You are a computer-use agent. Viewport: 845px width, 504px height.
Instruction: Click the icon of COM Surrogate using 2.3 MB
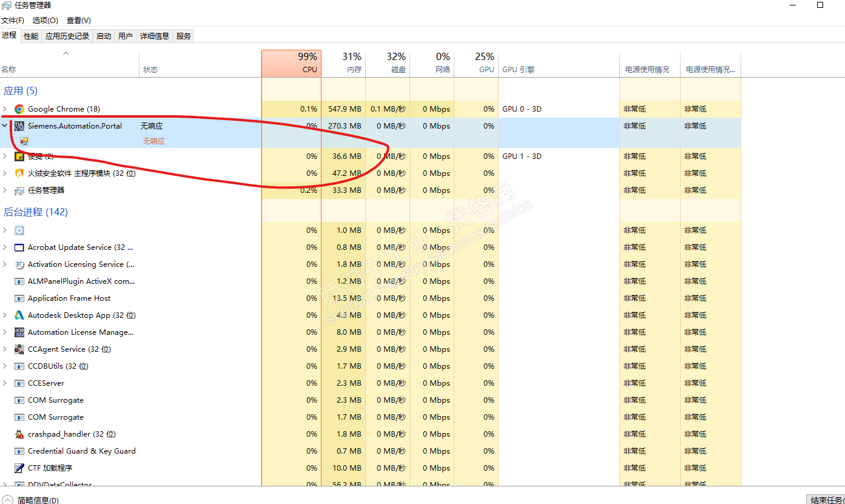point(19,400)
